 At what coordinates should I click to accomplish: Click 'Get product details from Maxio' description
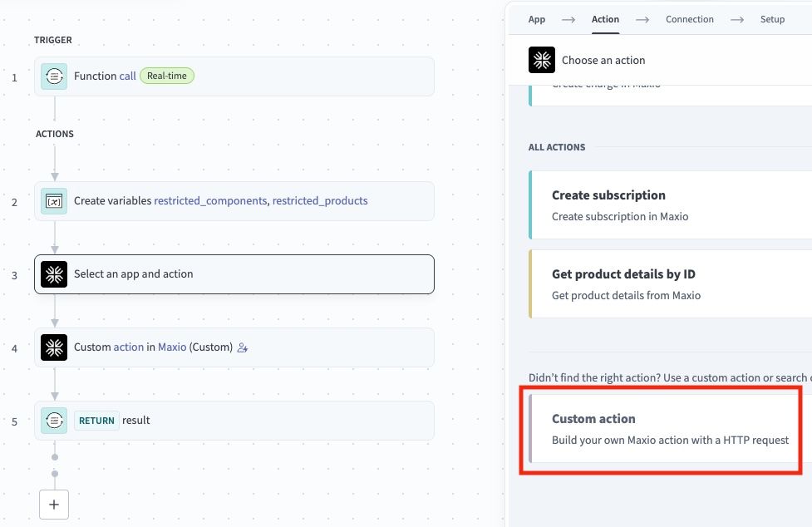point(626,296)
